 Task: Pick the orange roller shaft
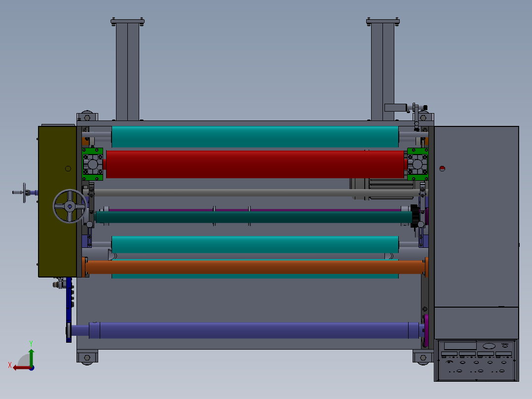[255, 267]
